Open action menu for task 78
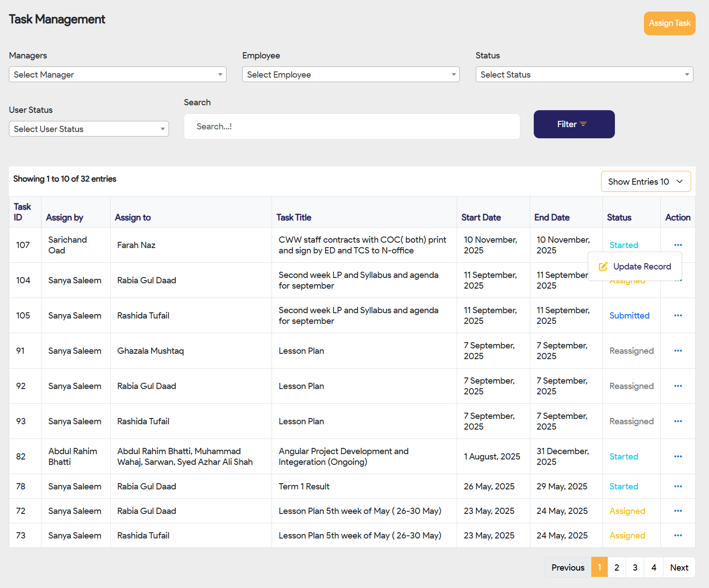Image resolution: width=709 pixels, height=588 pixels. (x=678, y=486)
